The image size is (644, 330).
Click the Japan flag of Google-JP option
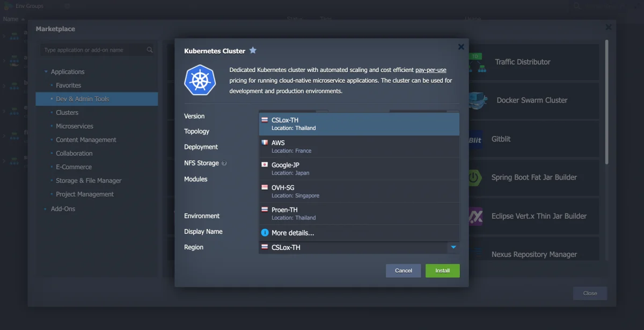pyautogui.click(x=265, y=165)
